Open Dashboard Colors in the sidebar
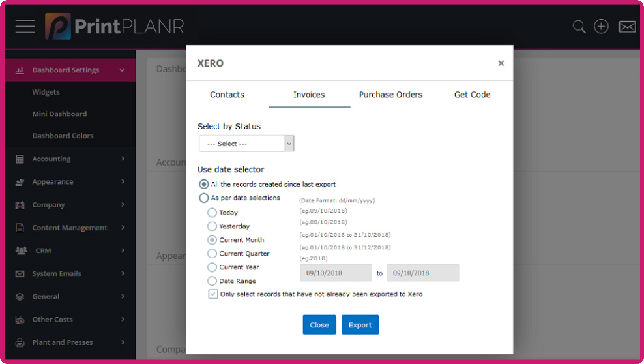The width and height of the screenshot is (644, 364). tap(63, 136)
